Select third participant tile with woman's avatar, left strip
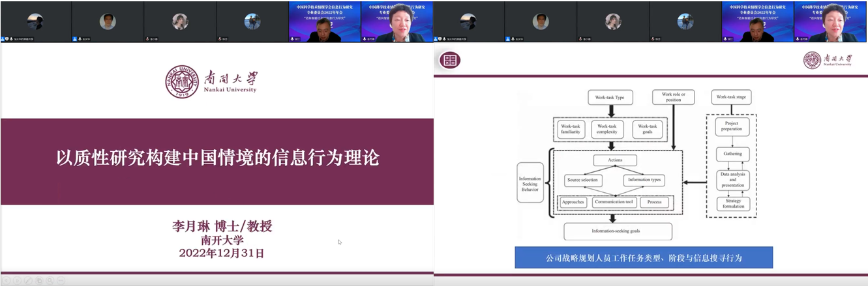The height and width of the screenshot is (288, 868). coord(180,22)
